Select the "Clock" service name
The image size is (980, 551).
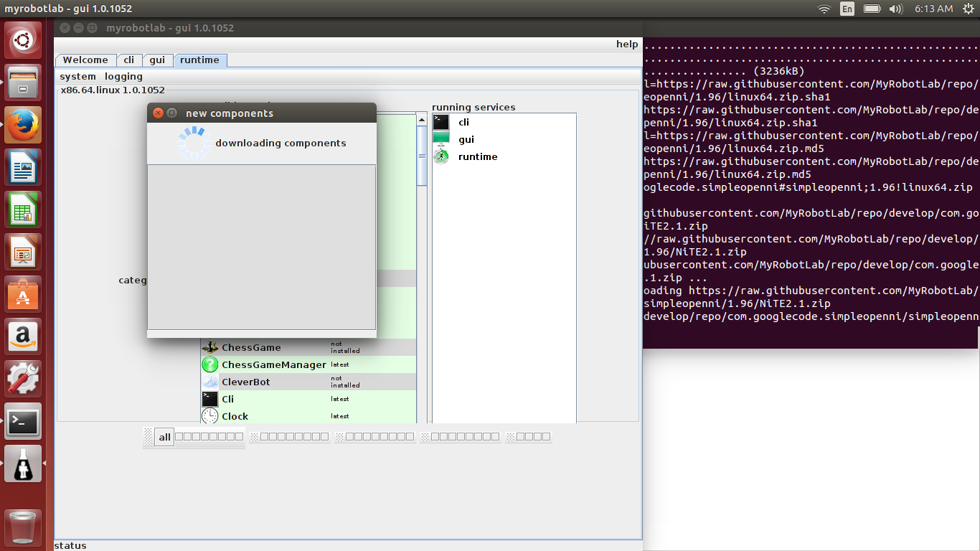[x=235, y=416]
